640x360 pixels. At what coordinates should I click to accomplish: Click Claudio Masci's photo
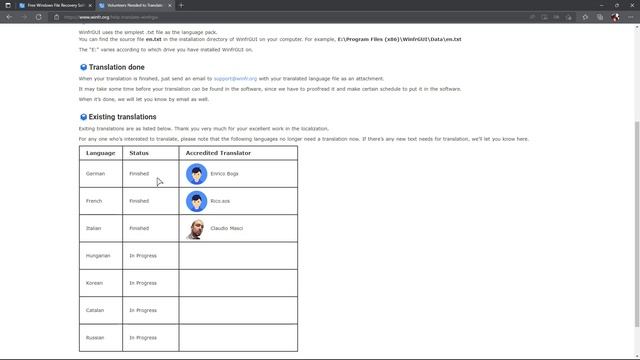[x=196, y=229]
